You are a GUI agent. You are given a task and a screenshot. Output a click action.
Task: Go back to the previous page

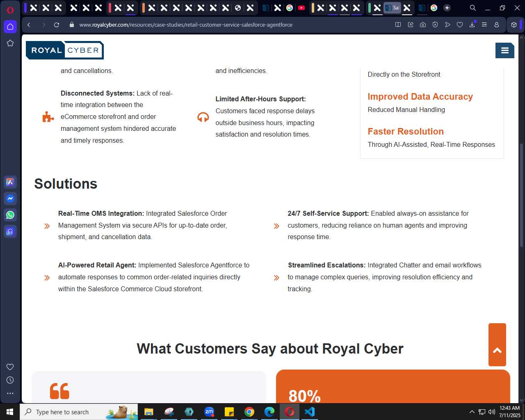[x=29, y=25]
